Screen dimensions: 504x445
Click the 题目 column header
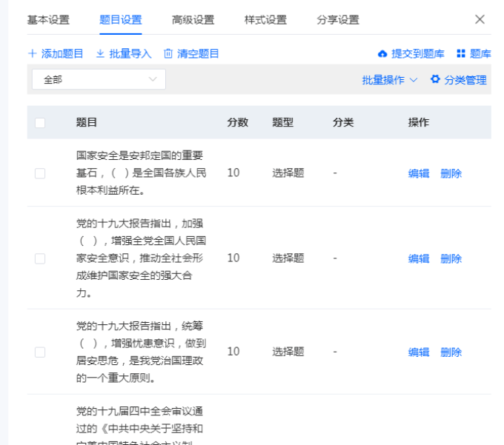click(87, 122)
